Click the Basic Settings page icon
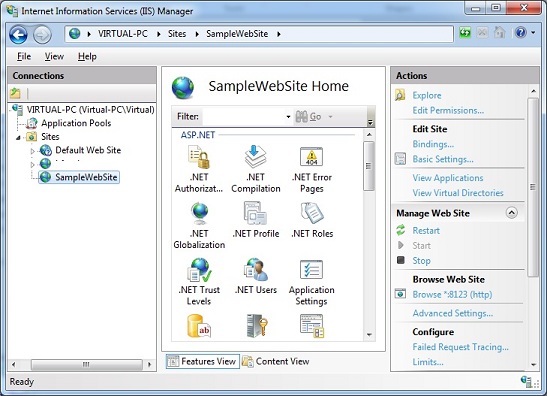 click(400, 159)
